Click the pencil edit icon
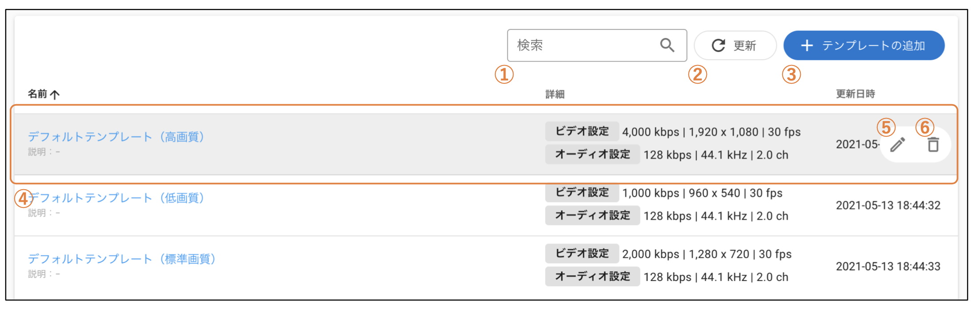980x309 pixels. click(898, 145)
